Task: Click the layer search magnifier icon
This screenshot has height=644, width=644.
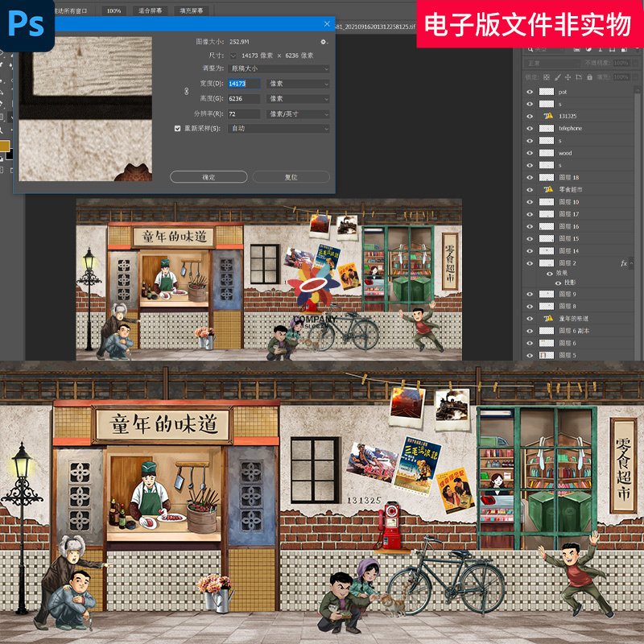Action: coord(530,50)
